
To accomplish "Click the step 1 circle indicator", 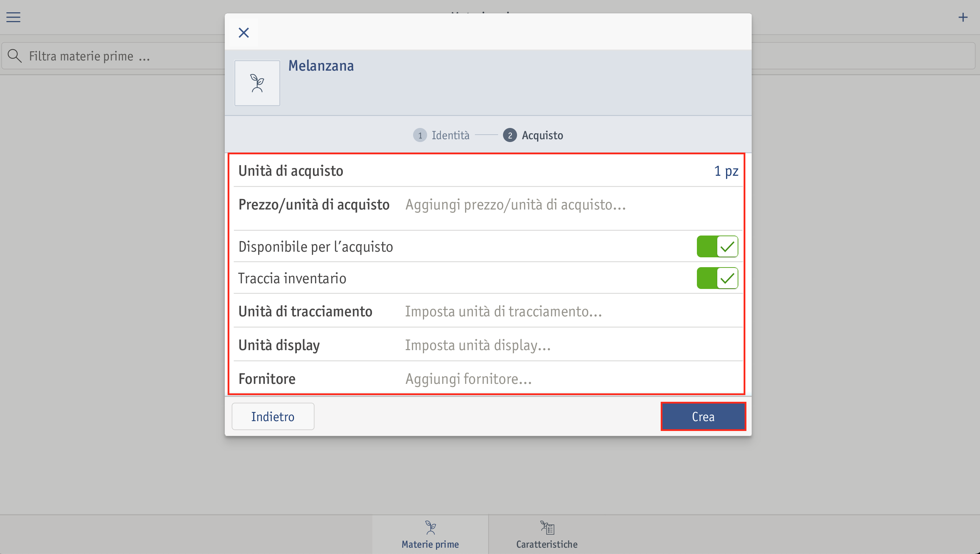I will pyautogui.click(x=420, y=135).
